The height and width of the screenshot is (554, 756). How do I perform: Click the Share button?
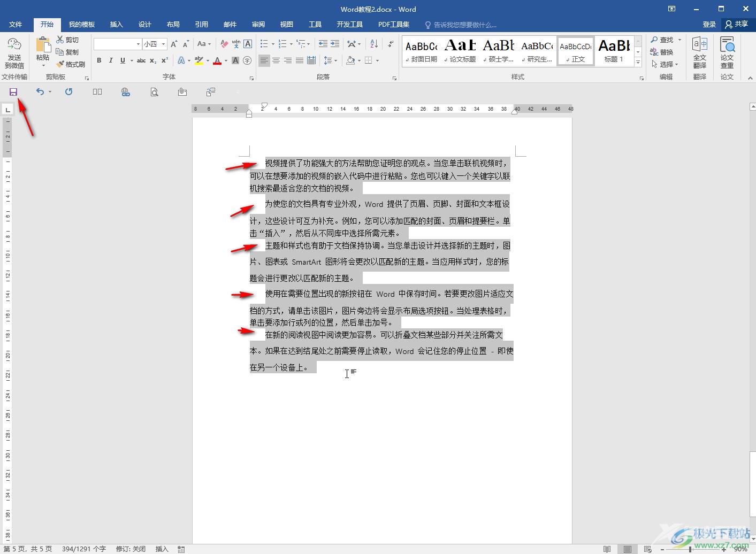click(737, 25)
